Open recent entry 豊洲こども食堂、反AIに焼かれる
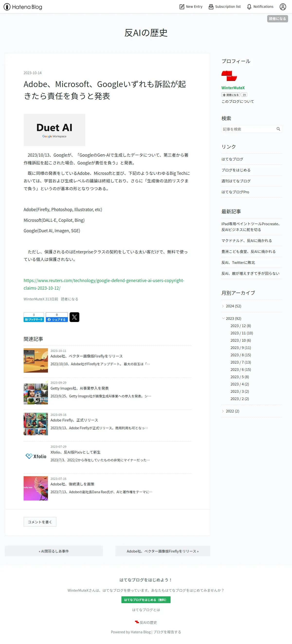 (x=248, y=252)
